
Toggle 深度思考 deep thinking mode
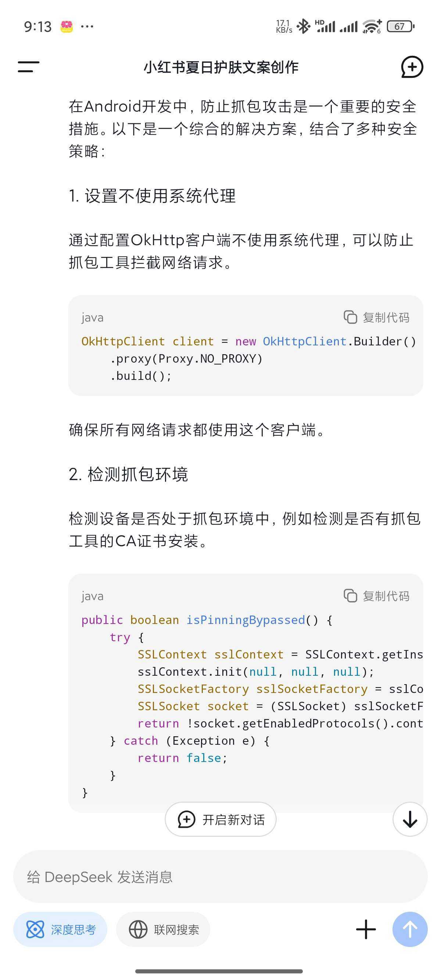pyautogui.click(x=60, y=929)
